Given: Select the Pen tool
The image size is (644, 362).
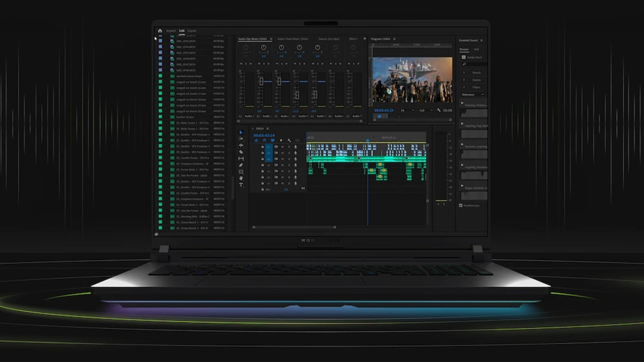Looking at the screenshot, I should coord(241,165).
